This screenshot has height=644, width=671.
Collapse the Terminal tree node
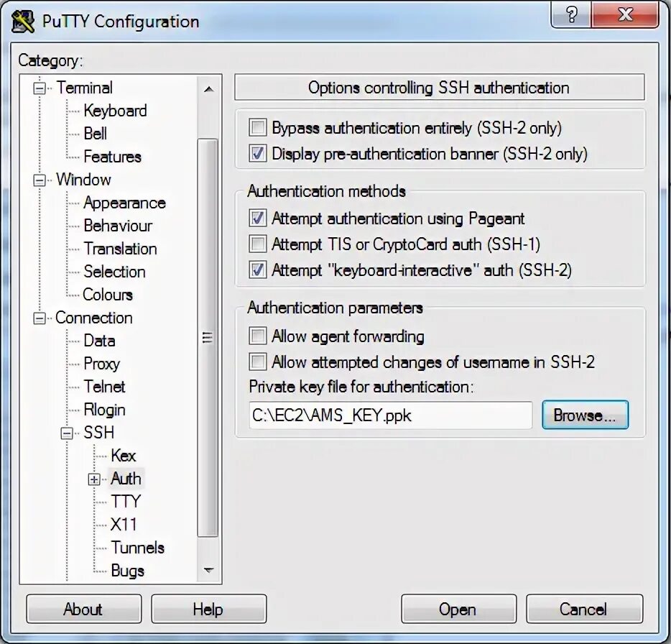[x=40, y=88]
